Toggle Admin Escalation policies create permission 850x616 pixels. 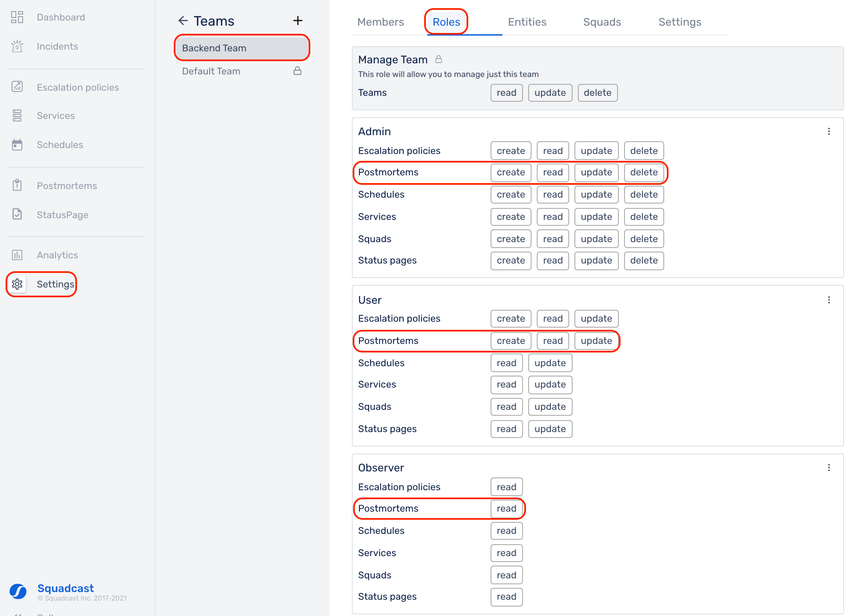(511, 151)
